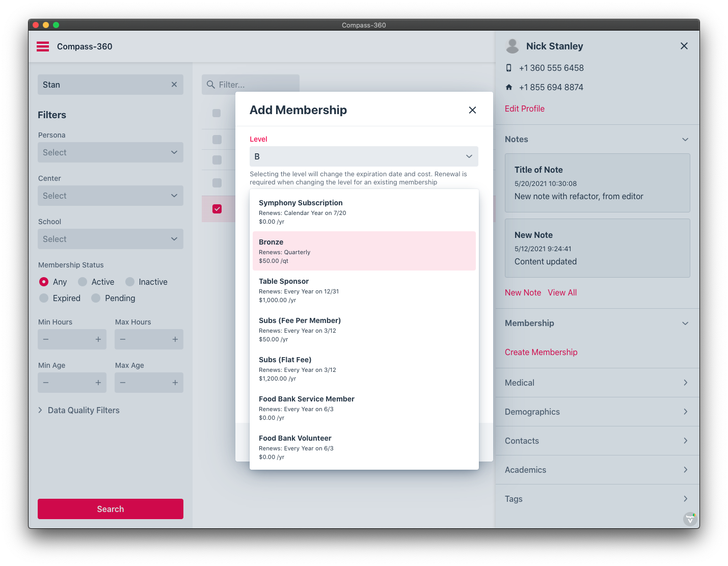The image size is (728, 566).
Task: Collapse the Notes section
Action: [685, 139]
